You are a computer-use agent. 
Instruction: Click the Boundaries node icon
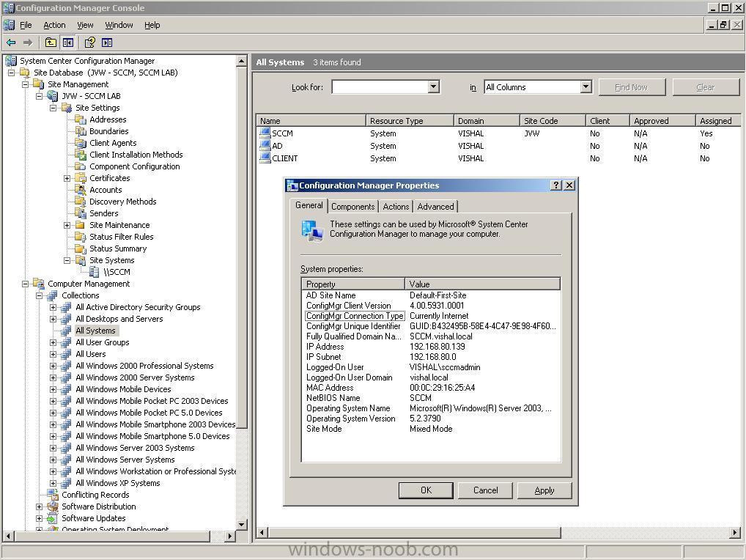click(x=81, y=131)
